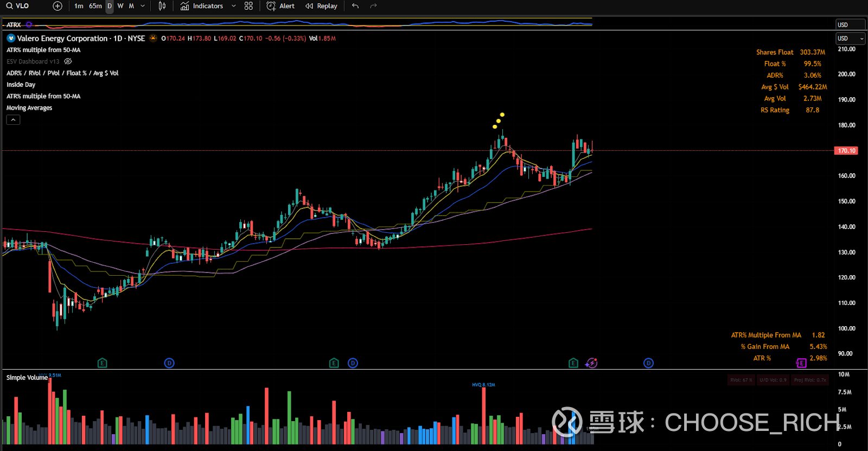Switch to the 1m interval
The width and height of the screenshot is (868, 451).
point(79,6)
